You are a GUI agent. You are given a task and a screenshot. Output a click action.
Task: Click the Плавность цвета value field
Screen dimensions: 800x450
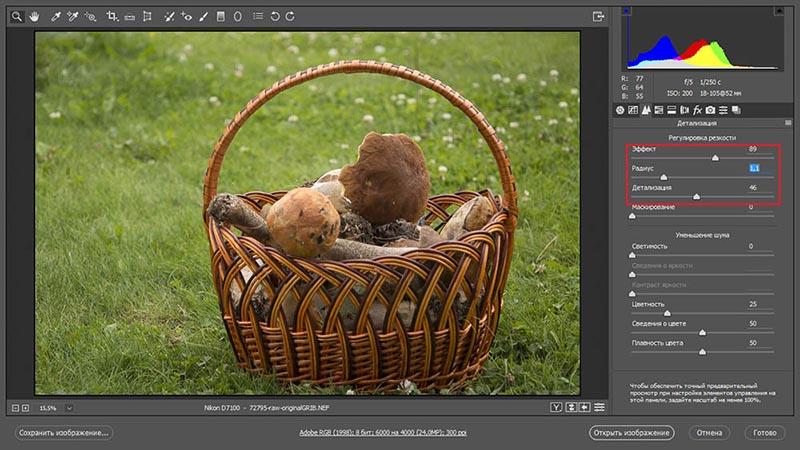coord(753,343)
